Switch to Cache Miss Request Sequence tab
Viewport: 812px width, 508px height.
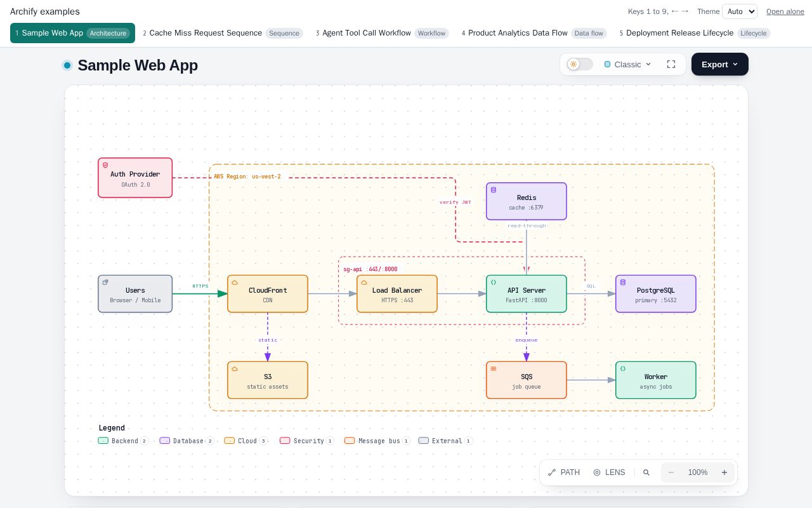click(222, 33)
